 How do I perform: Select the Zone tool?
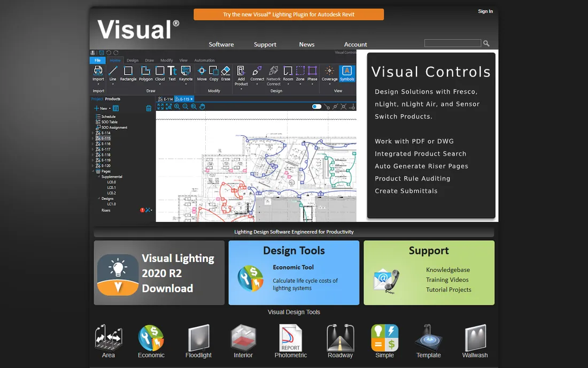pyautogui.click(x=300, y=74)
